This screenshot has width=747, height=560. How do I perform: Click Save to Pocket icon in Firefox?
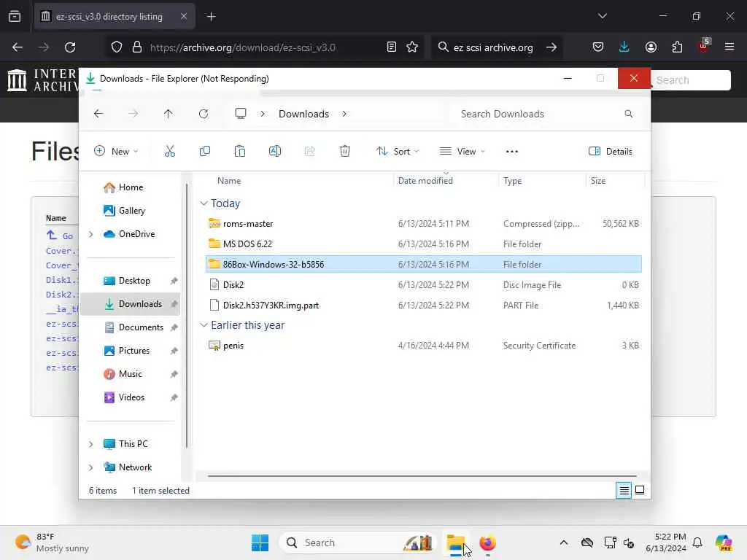[598, 47]
